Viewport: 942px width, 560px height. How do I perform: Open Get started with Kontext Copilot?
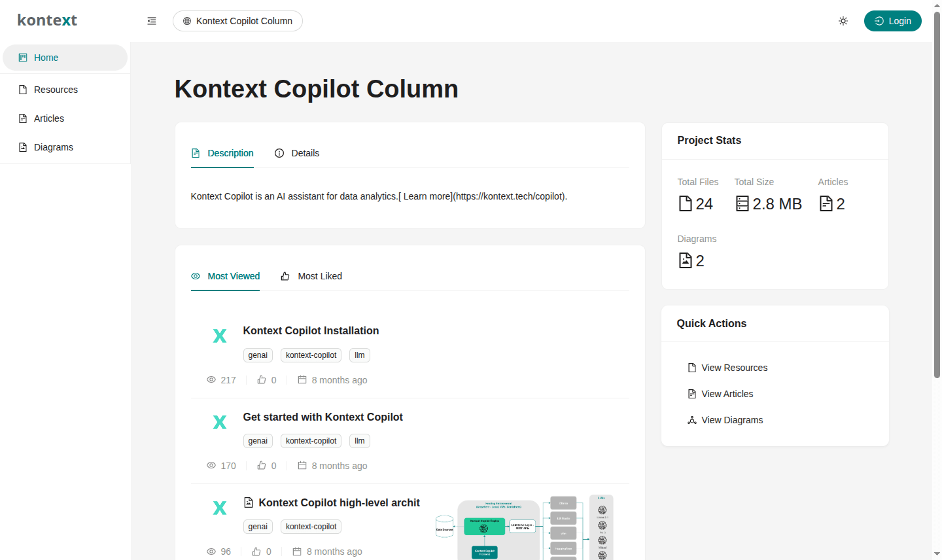click(323, 417)
